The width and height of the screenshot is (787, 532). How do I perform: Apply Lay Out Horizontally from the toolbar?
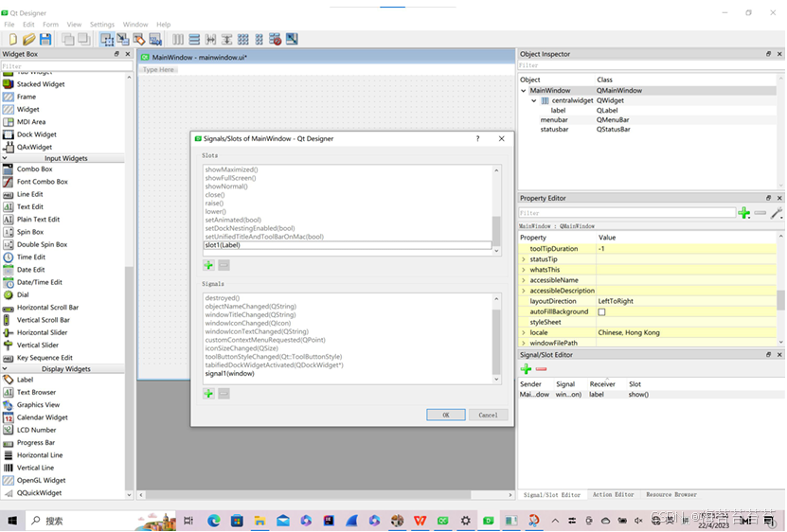[178, 39]
